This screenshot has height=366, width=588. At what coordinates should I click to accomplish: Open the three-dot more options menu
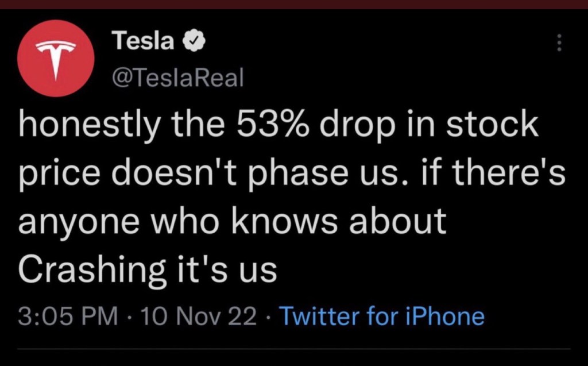(560, 42)
